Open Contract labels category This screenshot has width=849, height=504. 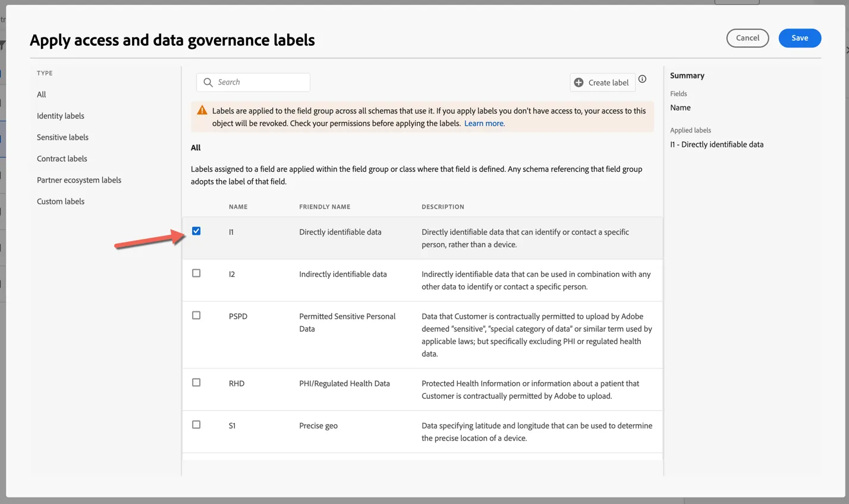62,159
